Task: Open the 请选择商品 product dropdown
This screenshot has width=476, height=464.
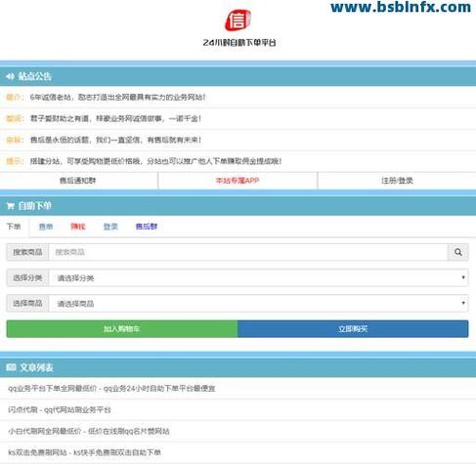Action: pyautogui.click(x=259, y=304)
